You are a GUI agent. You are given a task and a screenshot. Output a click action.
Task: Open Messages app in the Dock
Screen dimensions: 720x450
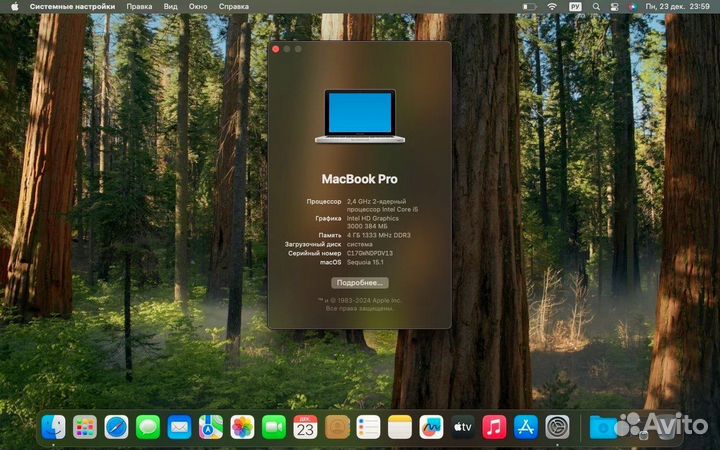[148, 427]
